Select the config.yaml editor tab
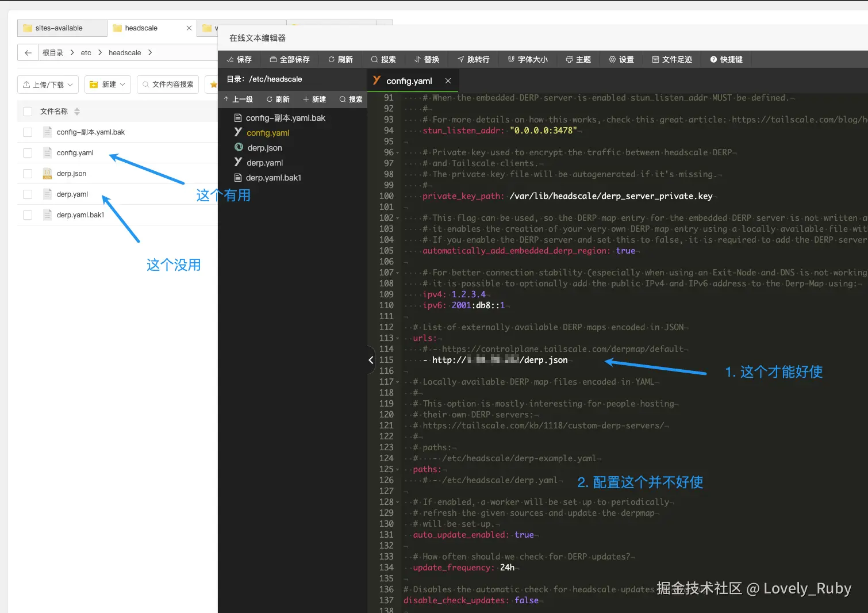This screenshot has width=868, height=613. click(408, 81)
